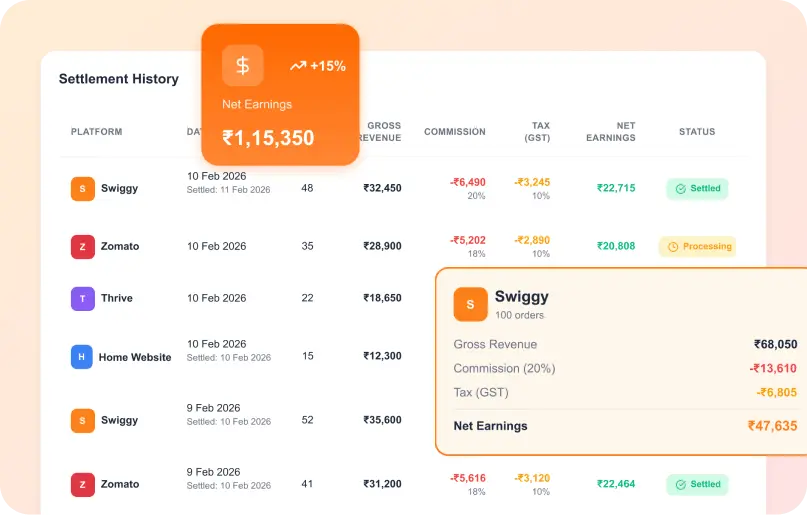Click the upward trend arrow beside +15%

[298, 66]
